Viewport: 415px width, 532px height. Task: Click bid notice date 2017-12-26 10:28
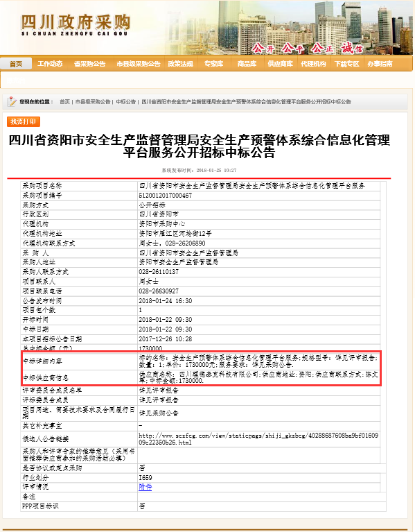point(166,339)
